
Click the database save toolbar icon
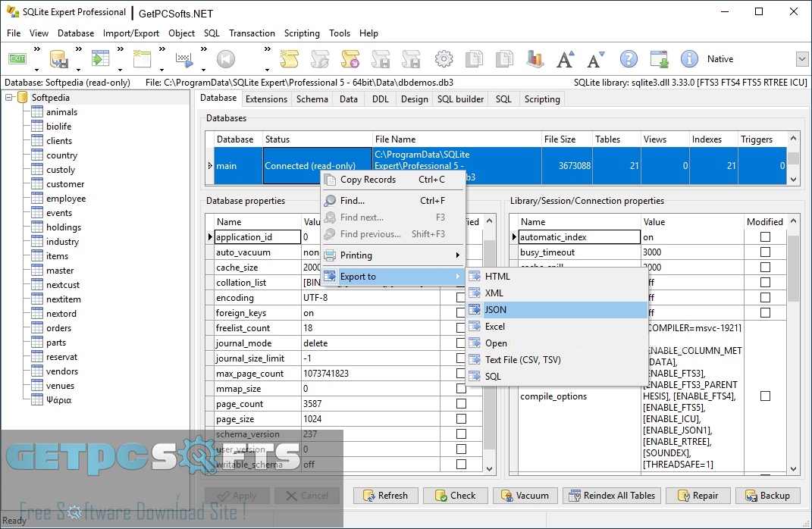click(x=58, y=59)
